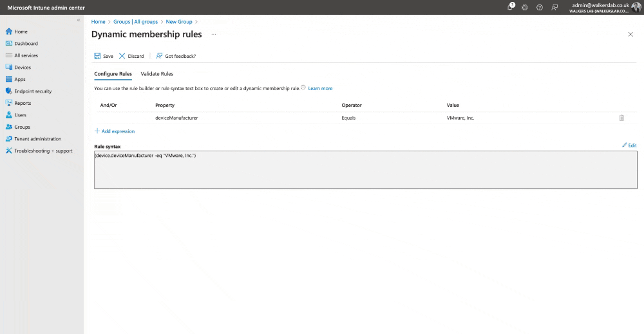Screen dimensions: 644x334
Task: Open the help question mark icon
Action: (539, 7)
